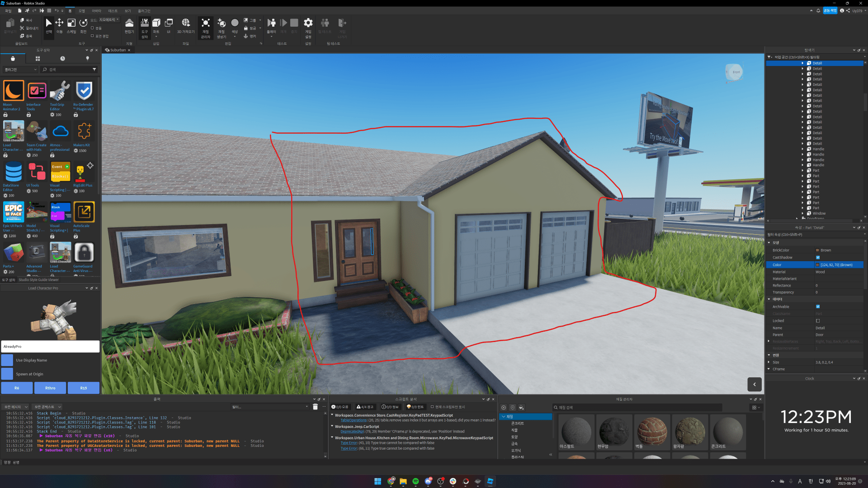This screenshot has width=868, height=488.
Task: Toggle the CastShadow checkbox
Action: (x=818, y=258)
